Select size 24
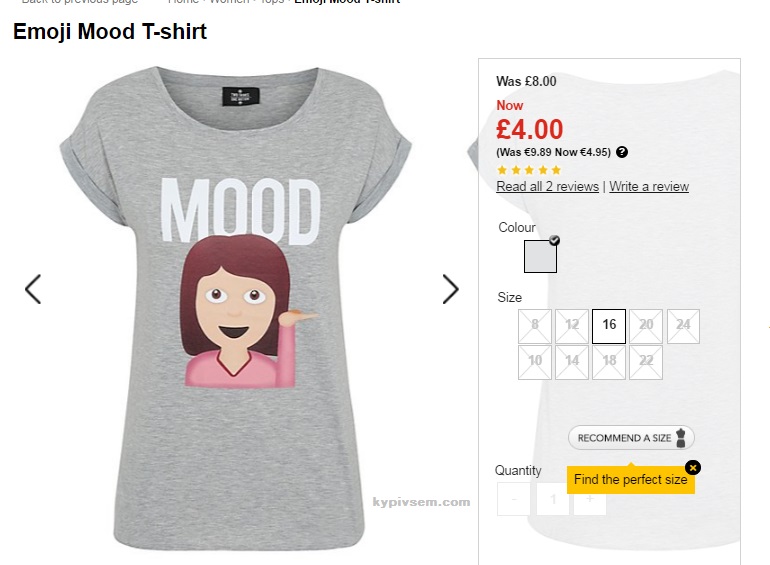This screenshot has width=770, height=565. point(683,326)
